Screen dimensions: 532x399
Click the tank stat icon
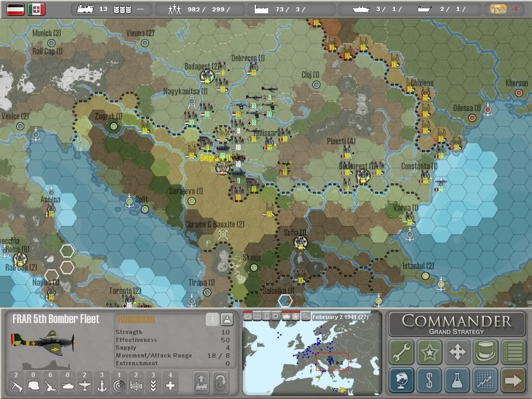tap(68, 386)
